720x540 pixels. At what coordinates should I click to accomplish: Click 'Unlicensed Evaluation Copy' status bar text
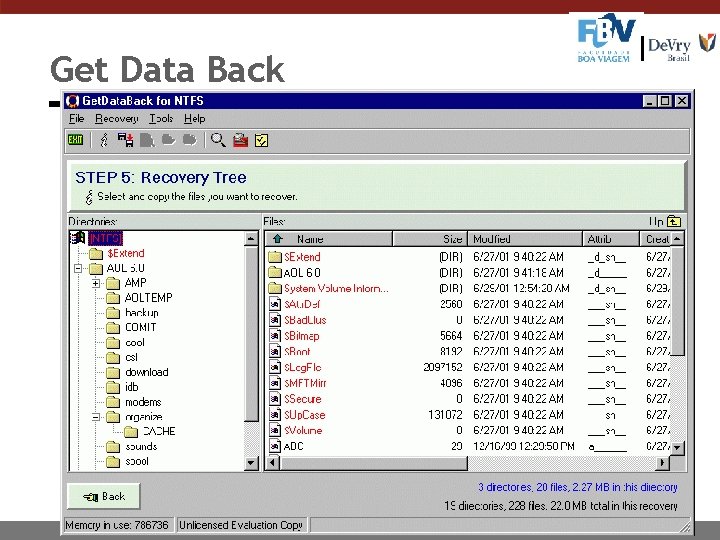tap(241, 525)
